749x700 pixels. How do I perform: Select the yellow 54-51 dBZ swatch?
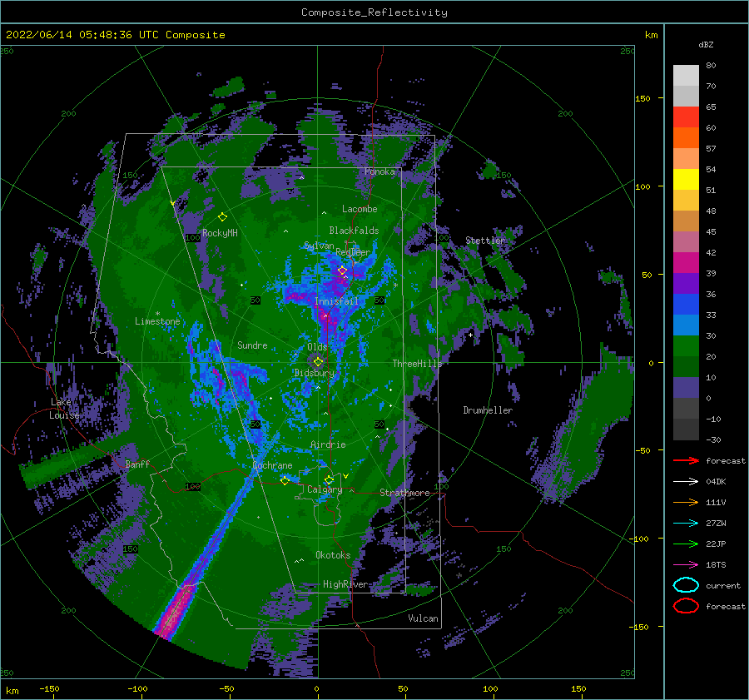(x=686, y=179)
